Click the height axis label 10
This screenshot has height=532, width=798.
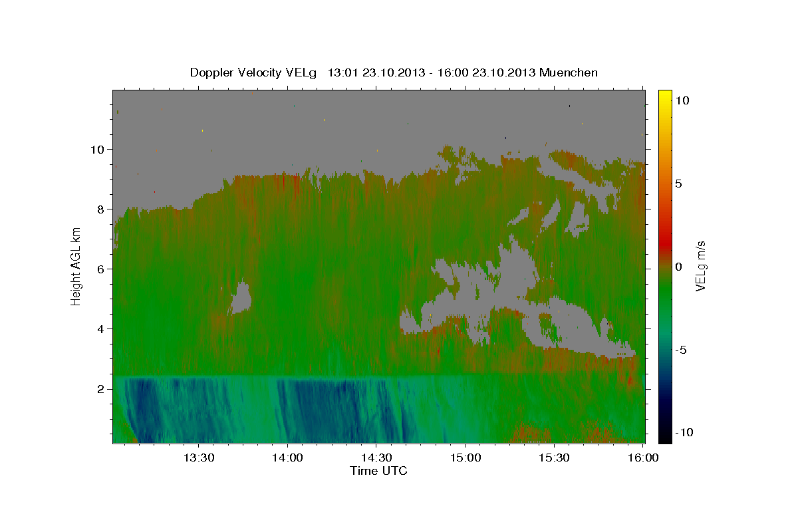click(x=98, y=149)
